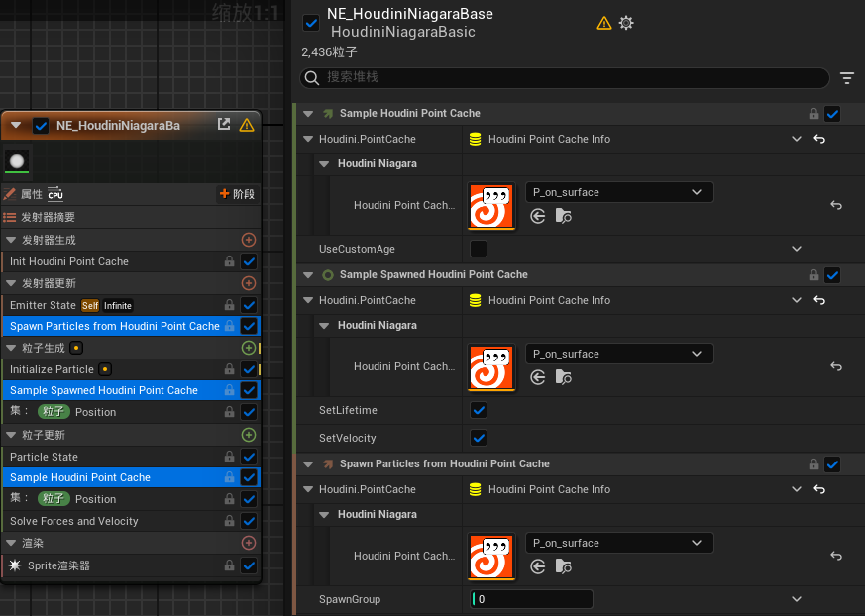Viewport: 865px width, 616px height.
Task: Collapse the 粒子更新 section
Action: pyautogui.click(x=11, y=435)
